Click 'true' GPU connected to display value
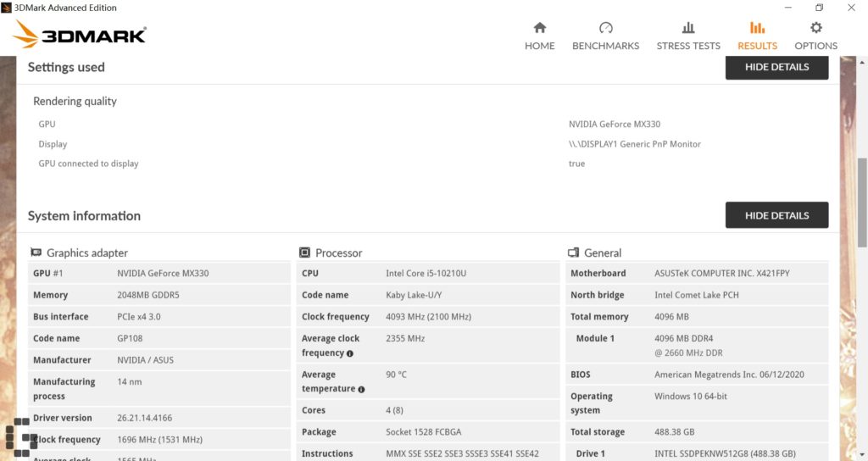Viewport: 868px width, 461px height. (576, 164)
